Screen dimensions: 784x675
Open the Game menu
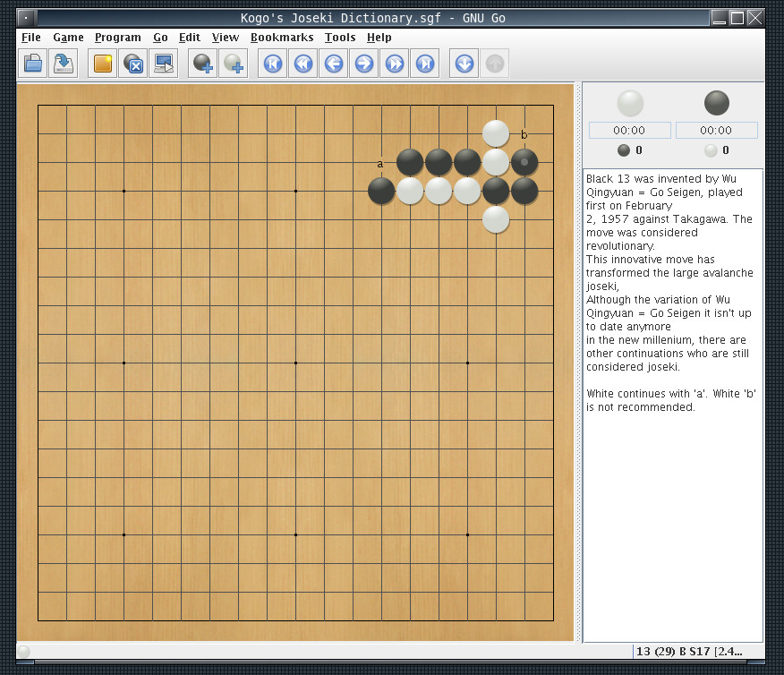coord(69,38)
